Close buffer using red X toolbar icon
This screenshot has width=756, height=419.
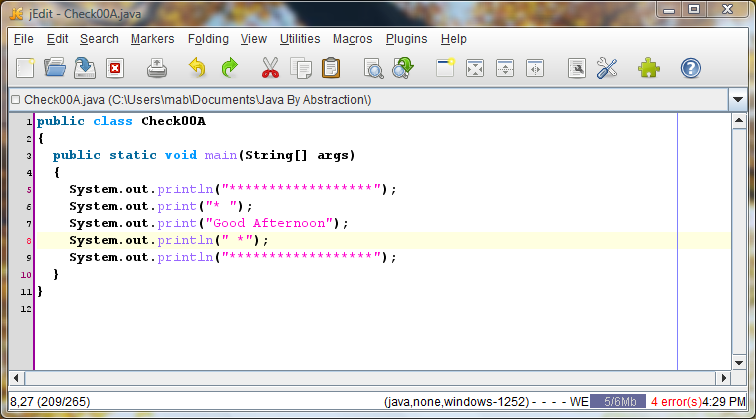point(115,68)
